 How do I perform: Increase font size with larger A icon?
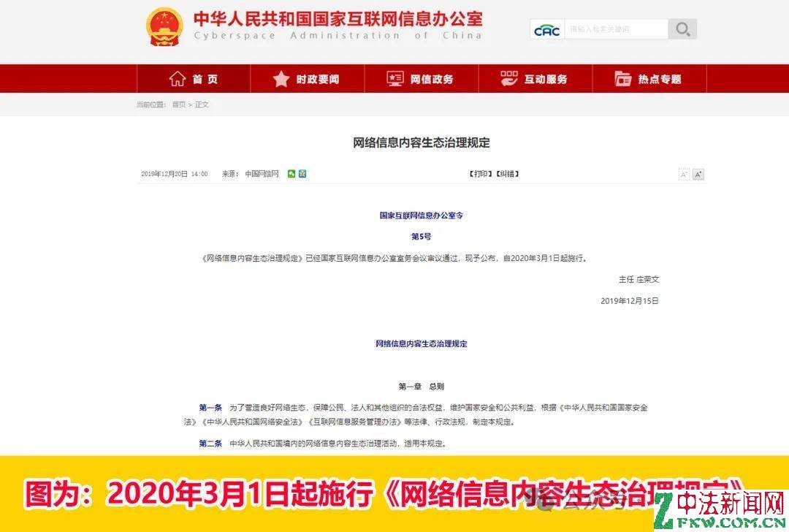(698, 175)
